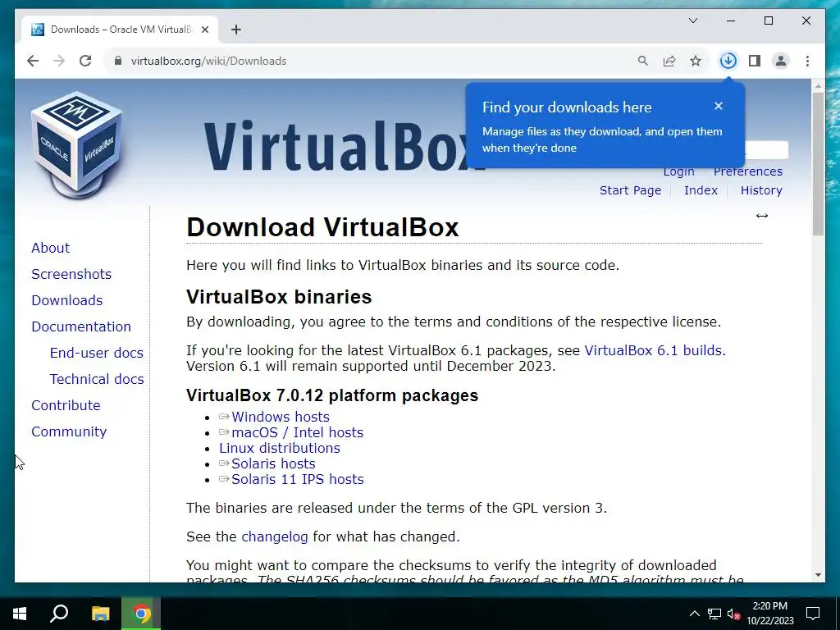Click the scrollbar down arrow
840x630 pixels.
click(818, 575)
